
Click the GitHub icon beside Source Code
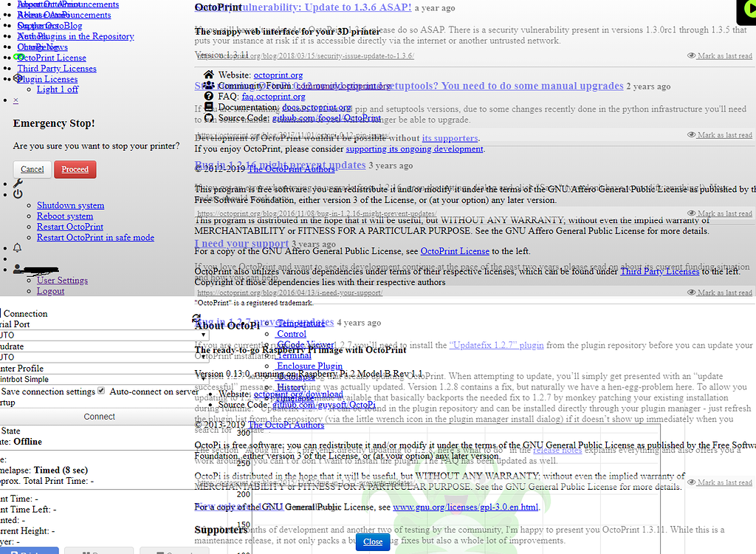click(209, 117)
